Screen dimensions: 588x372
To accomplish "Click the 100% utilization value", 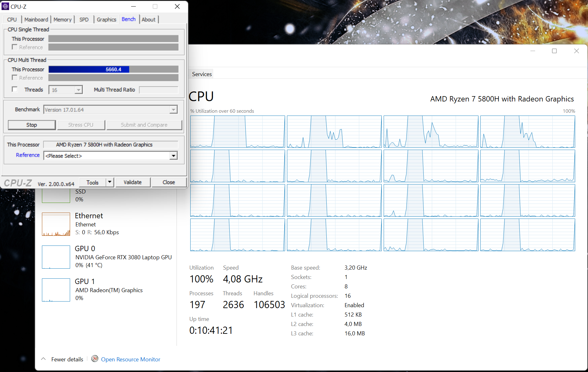I will tap(202, 279).
